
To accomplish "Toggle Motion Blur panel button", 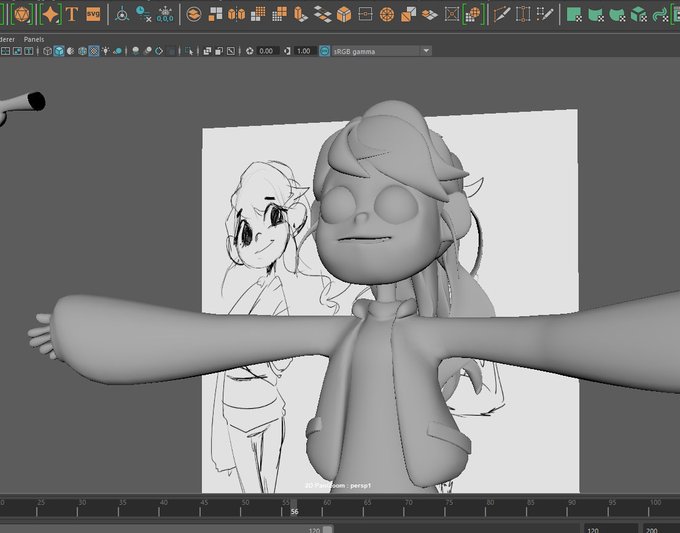I will 147,51.
